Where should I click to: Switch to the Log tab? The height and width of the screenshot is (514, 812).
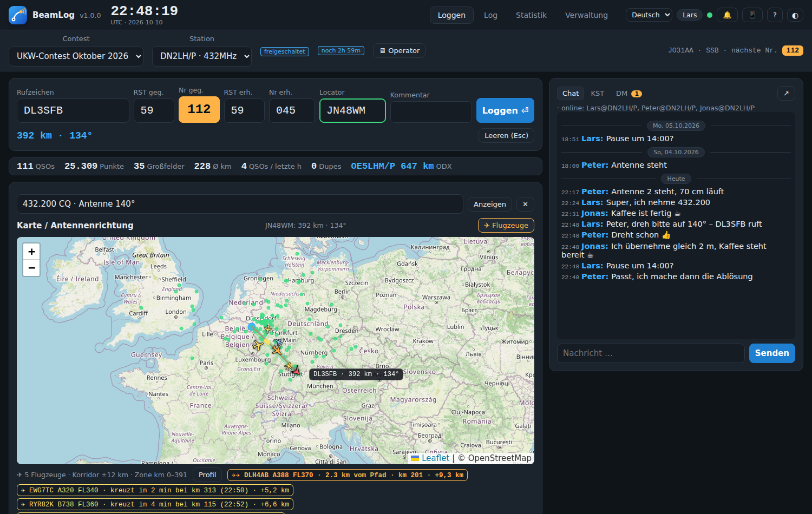[490, 15]
